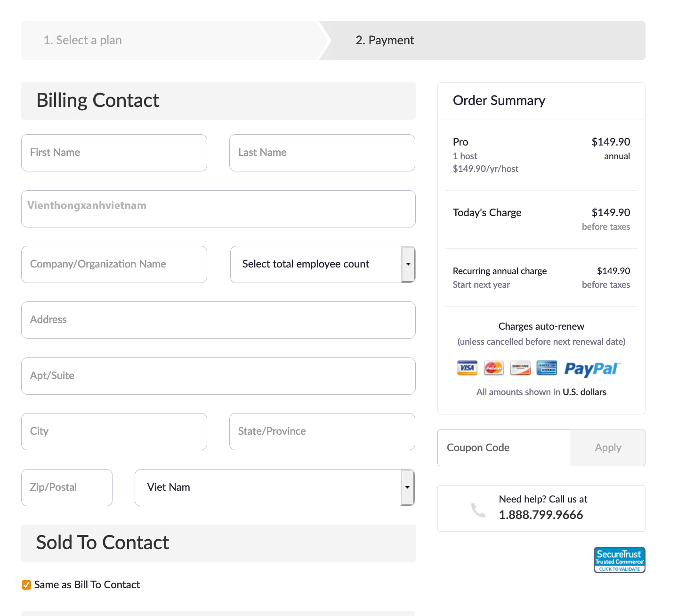Click the MasterCard icon
Viewport: 694px width, 616px height.
[493, 368]
